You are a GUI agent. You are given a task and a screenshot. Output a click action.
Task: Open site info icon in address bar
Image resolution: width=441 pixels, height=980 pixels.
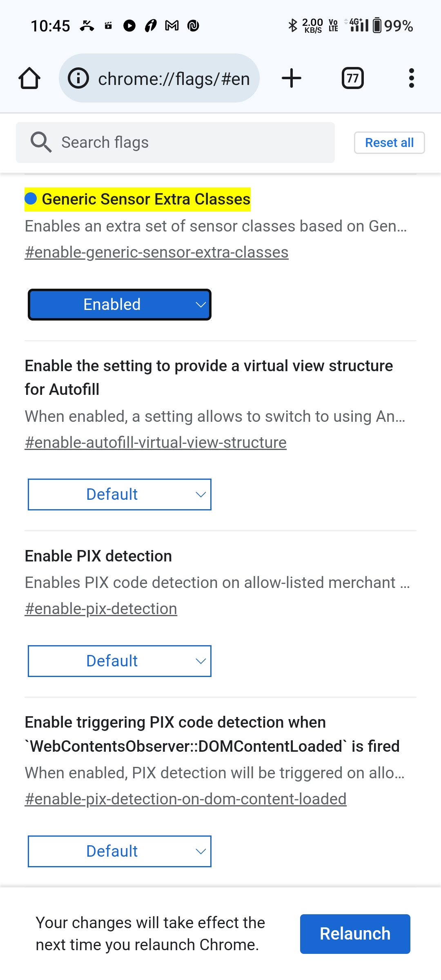78,78
